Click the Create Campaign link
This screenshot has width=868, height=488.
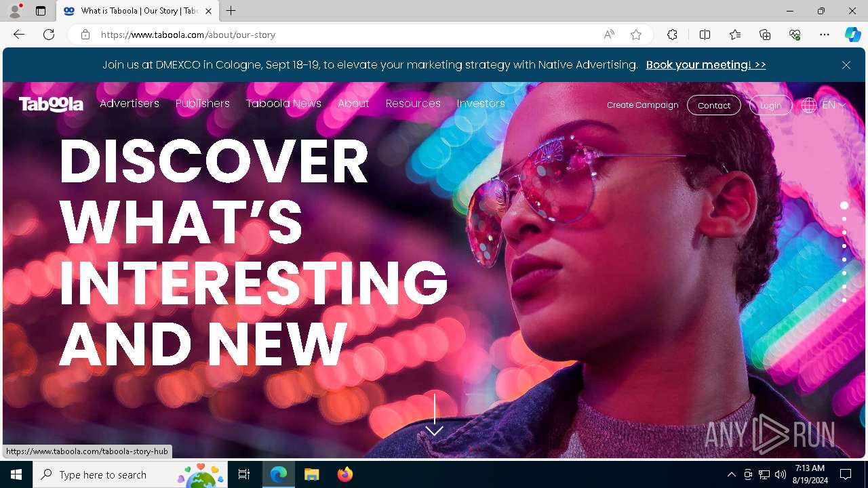[643, 105]
